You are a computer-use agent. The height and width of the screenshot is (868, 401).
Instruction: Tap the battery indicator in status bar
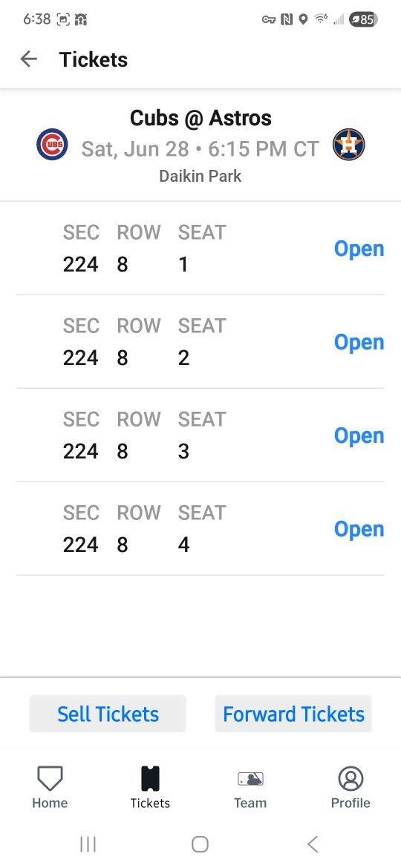363,20
